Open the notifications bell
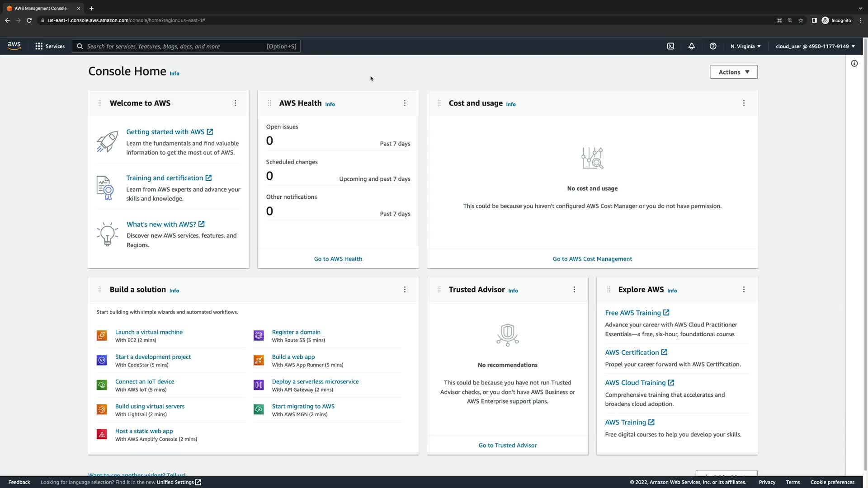Viewport: 868px width, 488px height. (x=691, y=46)
